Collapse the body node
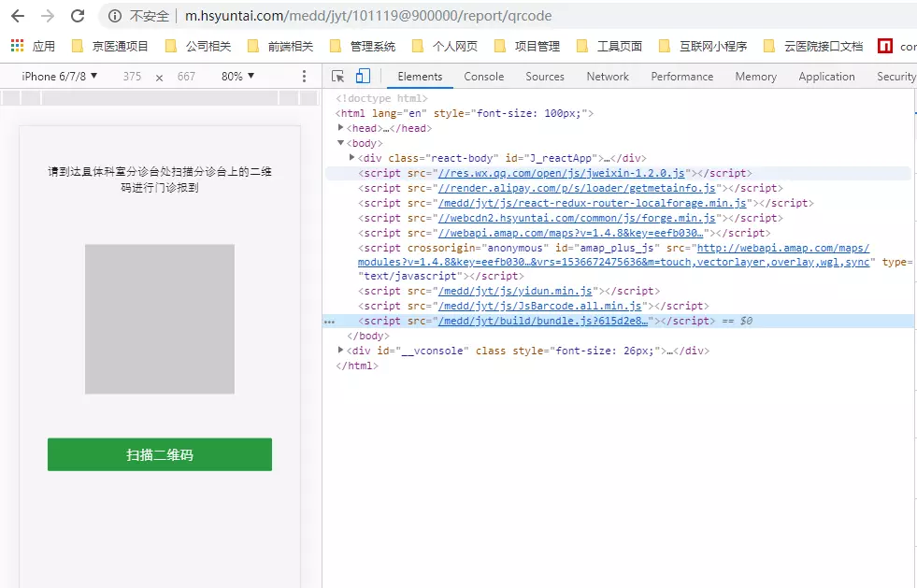This screenshot has width=917, height=588. coord(341,143)
